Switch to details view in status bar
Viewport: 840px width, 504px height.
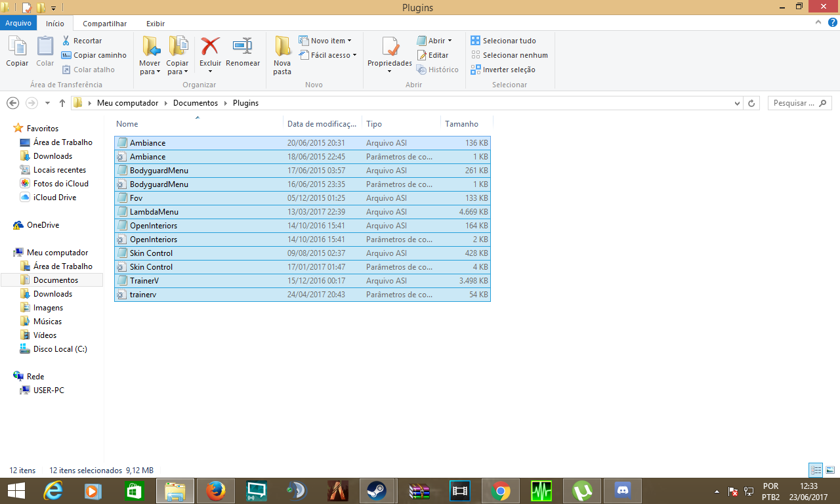[816, 470]
